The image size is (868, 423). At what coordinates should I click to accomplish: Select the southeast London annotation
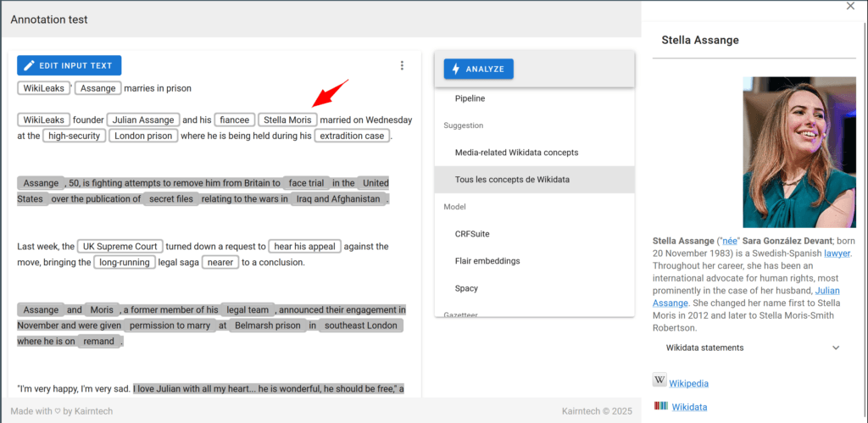coord(361,326)
